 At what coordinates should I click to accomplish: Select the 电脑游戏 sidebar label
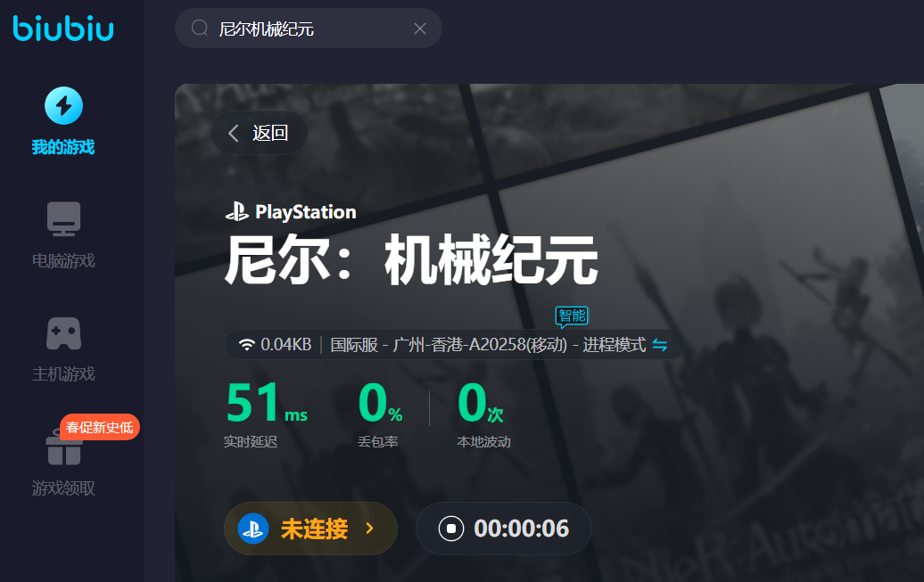(63, 261)
